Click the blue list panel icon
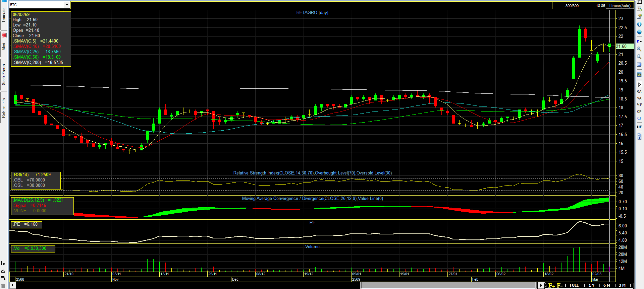The image size is (644, 289). click(639, 65)
